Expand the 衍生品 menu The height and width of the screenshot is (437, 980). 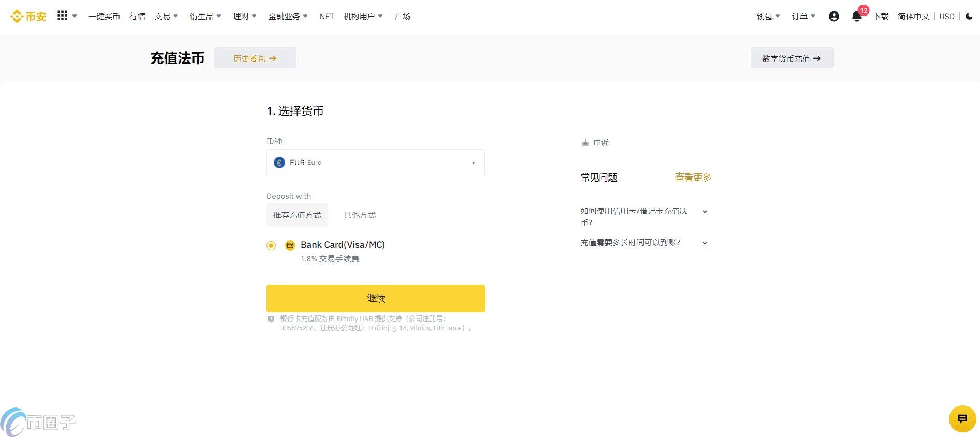click(x=205, y=17)
